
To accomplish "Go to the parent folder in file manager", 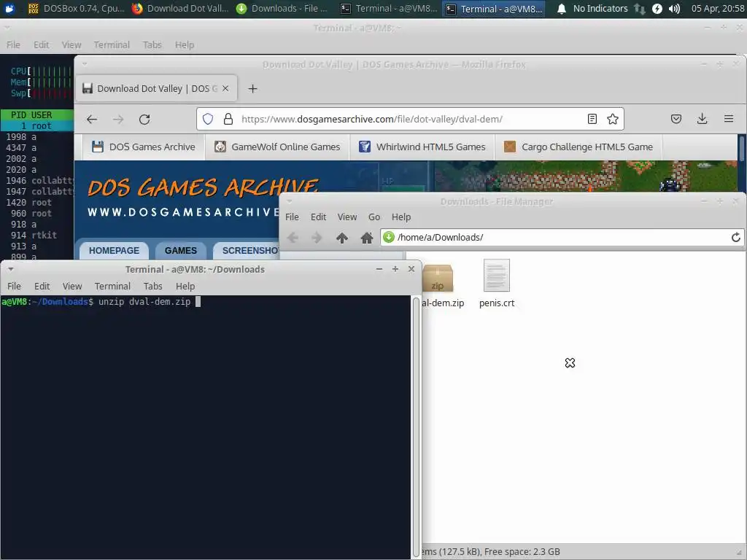I will (341, 237).
